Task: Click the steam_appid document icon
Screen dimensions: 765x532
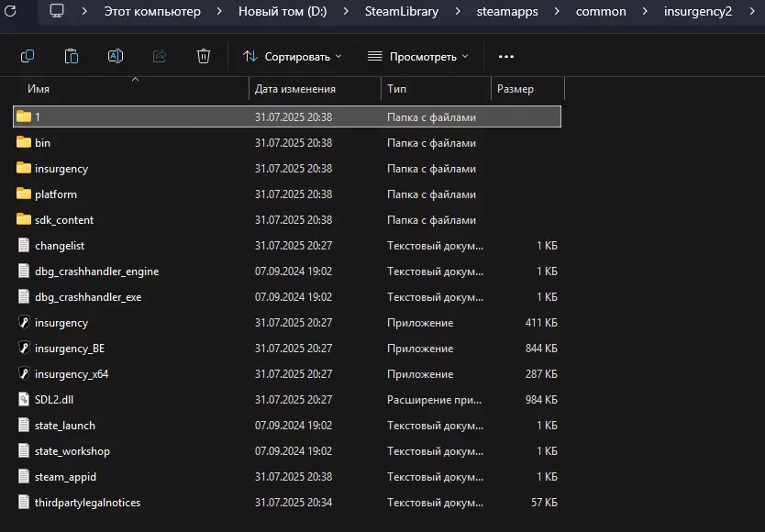Action: point(24,476)
